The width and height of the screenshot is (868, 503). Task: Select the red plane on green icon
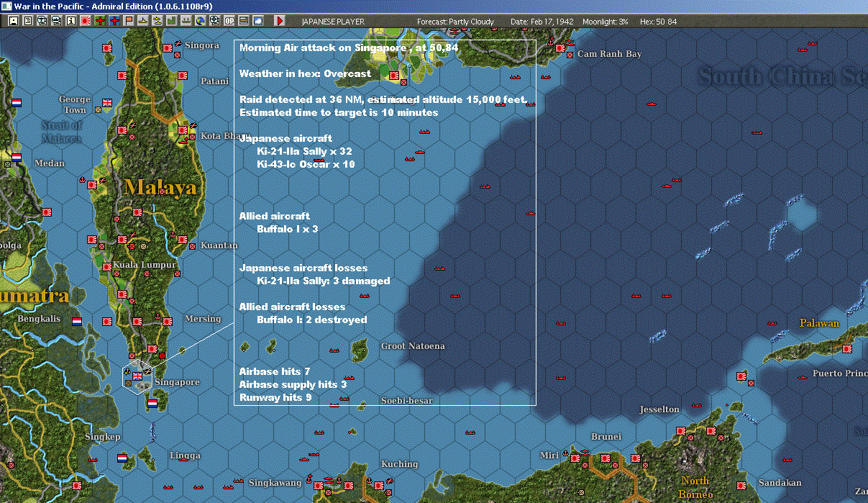(100, 22)
